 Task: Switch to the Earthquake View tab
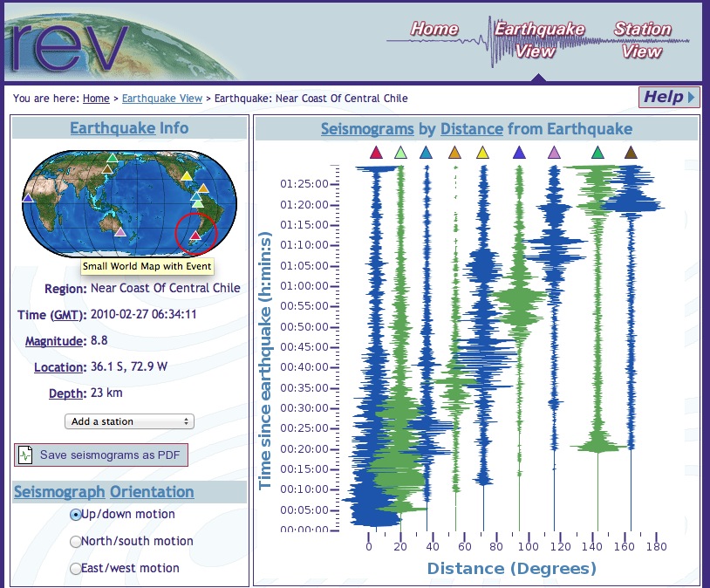click(539, 39)
